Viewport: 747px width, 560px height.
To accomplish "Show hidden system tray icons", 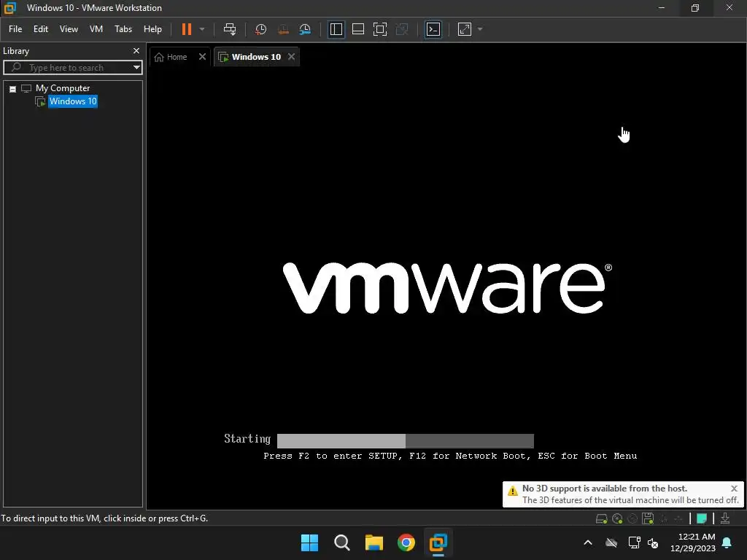I will [588, 542].
